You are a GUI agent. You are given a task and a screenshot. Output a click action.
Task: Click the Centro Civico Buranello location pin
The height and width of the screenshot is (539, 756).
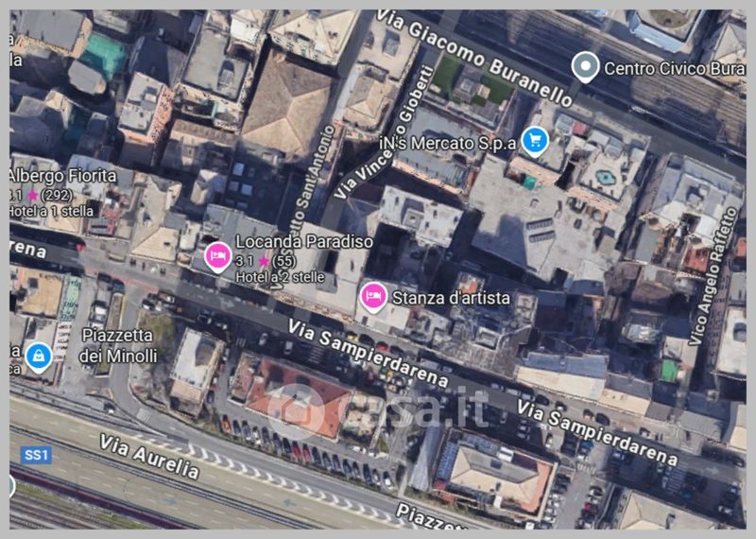click(x=585, y=67)
